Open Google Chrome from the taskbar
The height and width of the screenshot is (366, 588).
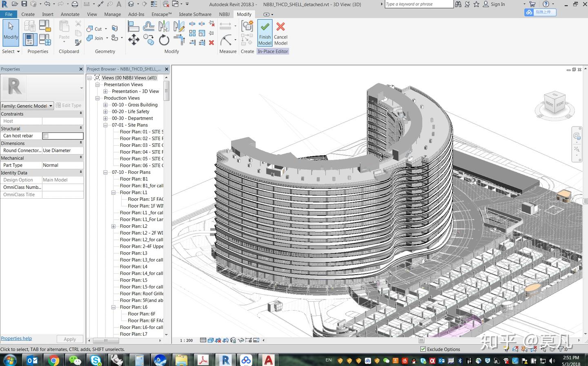tap(53, 360)
